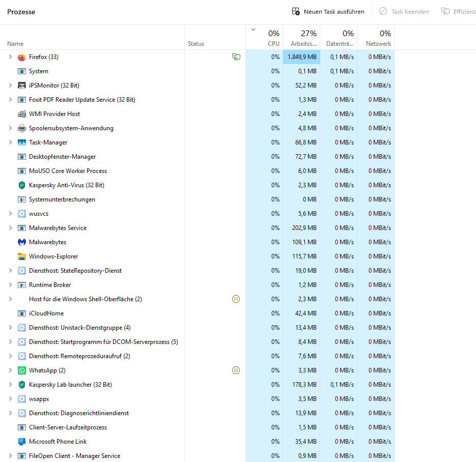Viewport: 476px width, 462px height.
Task: Click the Foxit PDF Reader Update Service icon
Action: tap(22, 100)
